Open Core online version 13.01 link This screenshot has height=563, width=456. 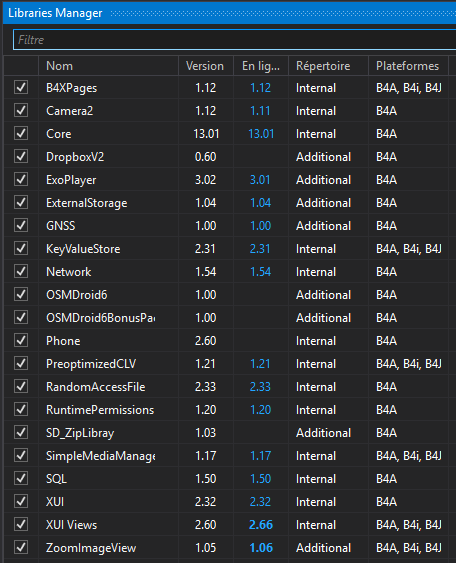click(x=261, y=134)
